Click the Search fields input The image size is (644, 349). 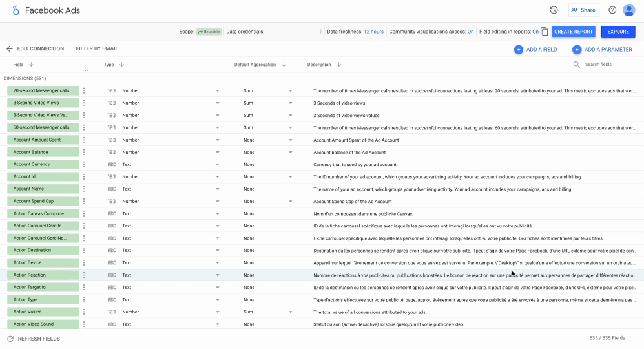pyautogui.click(x=610, y=65)
